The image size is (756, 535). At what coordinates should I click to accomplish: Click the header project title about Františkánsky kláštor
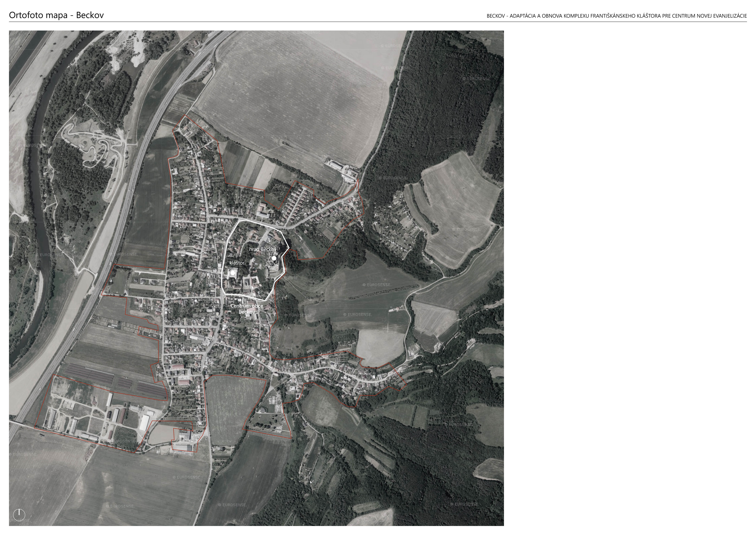616,16
